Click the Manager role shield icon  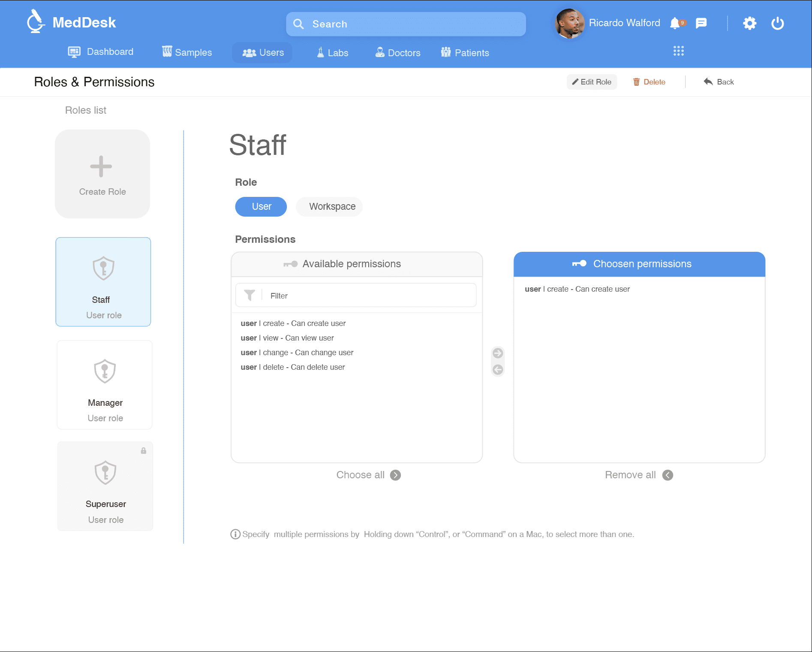click(105, 371)
